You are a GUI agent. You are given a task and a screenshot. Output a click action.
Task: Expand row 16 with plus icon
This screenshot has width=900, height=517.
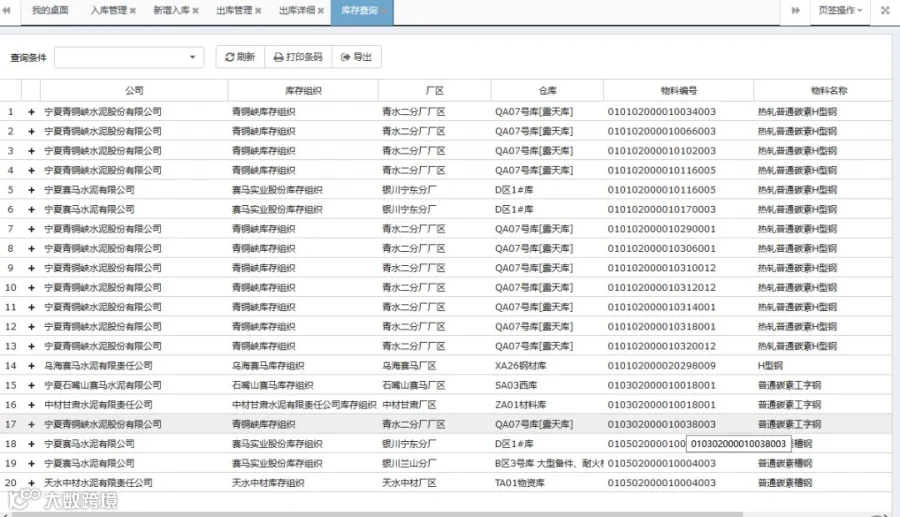[x=31, y=405]
